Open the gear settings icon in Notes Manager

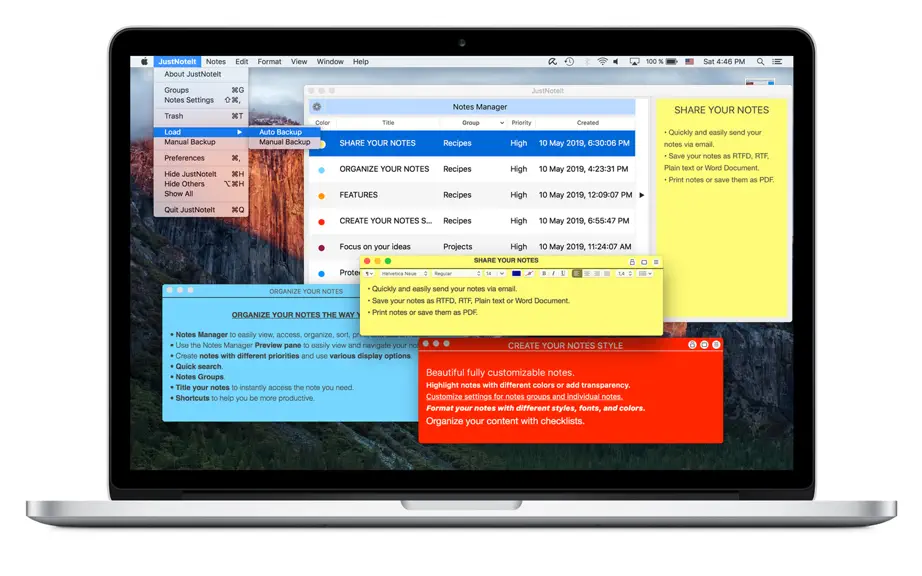click(x=317, y=106)
